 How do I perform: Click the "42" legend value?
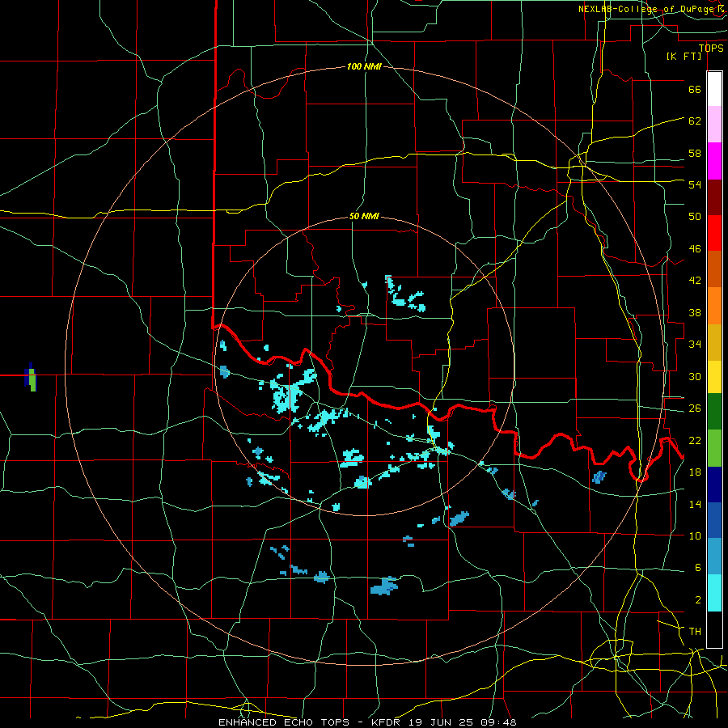(695, 280)
